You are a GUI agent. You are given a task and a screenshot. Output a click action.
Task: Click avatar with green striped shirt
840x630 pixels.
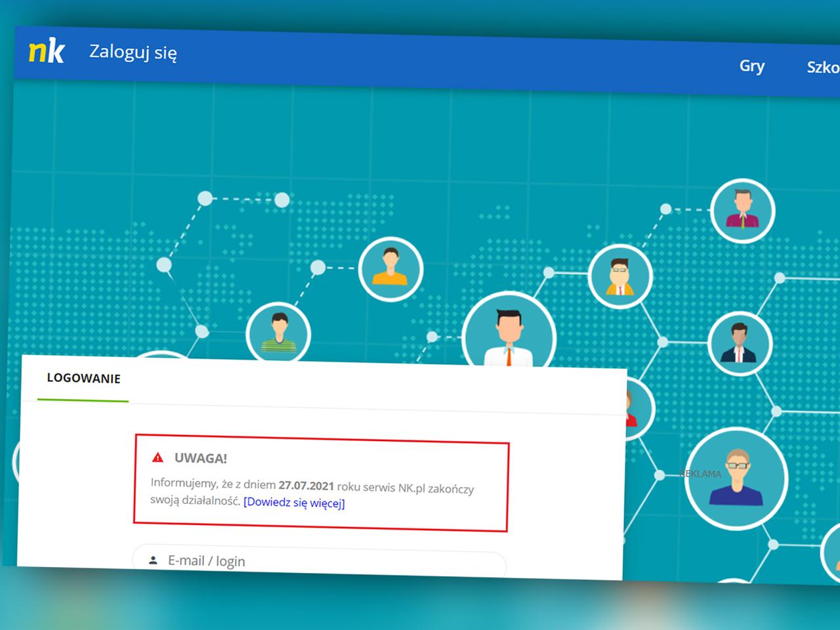[278, 333]
